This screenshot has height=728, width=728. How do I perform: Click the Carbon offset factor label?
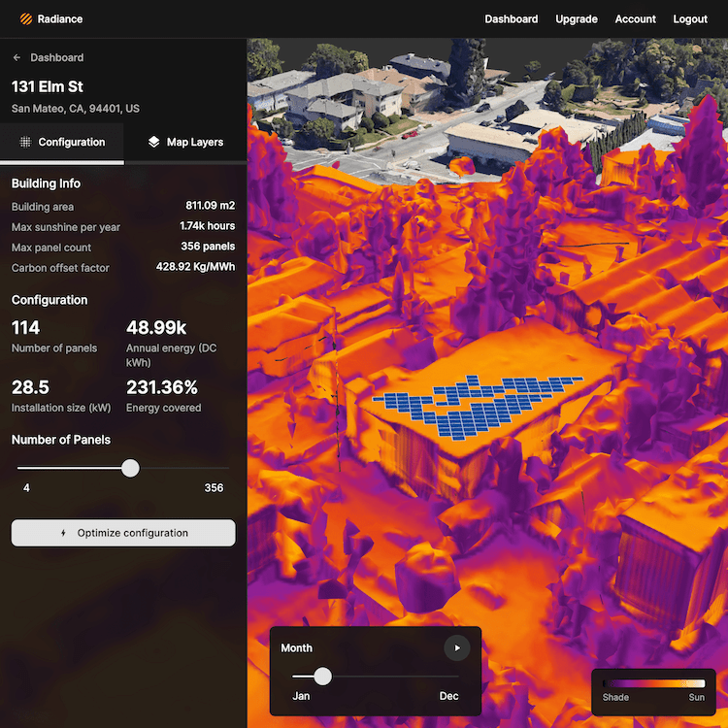click(60, 268)
